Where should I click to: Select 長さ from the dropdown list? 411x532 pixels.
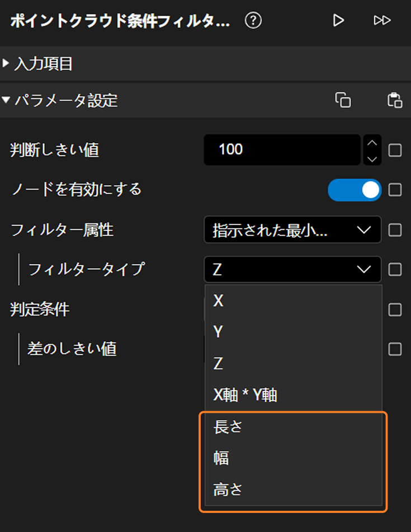coord(228,427)
